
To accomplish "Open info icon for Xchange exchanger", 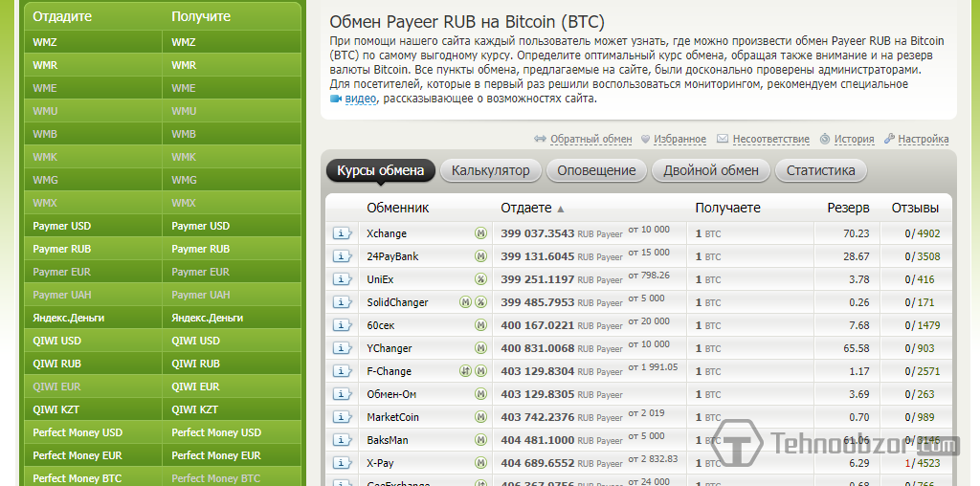I will point(342,233).
